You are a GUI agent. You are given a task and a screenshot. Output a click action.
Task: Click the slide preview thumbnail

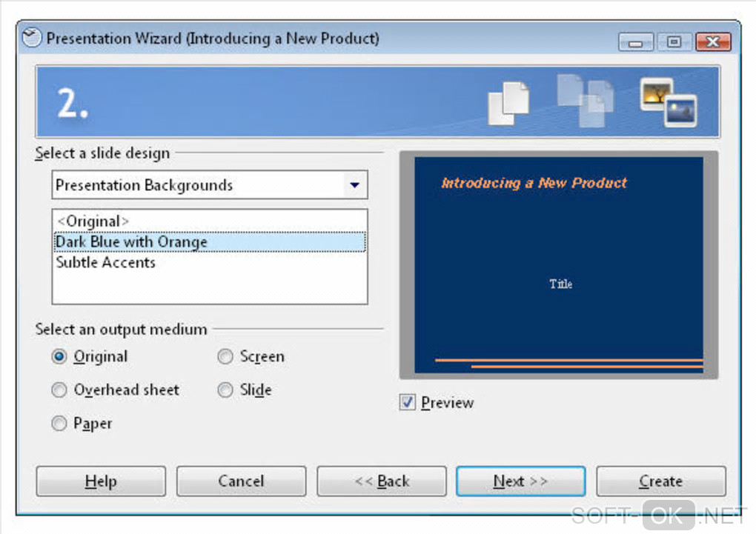point(559,265)
